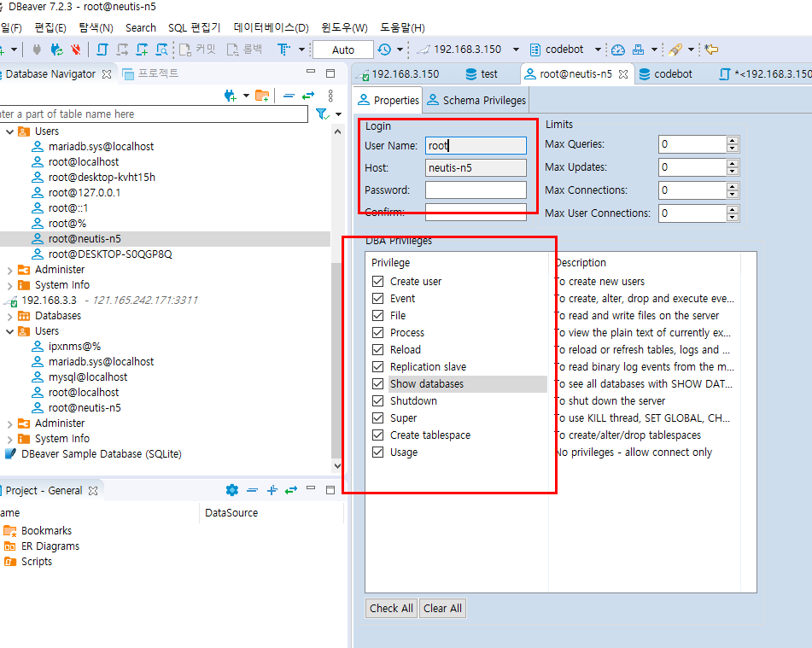812x648 pixels.
Task: Toggle link with editor in Project General panel
Action: (291, 490)
